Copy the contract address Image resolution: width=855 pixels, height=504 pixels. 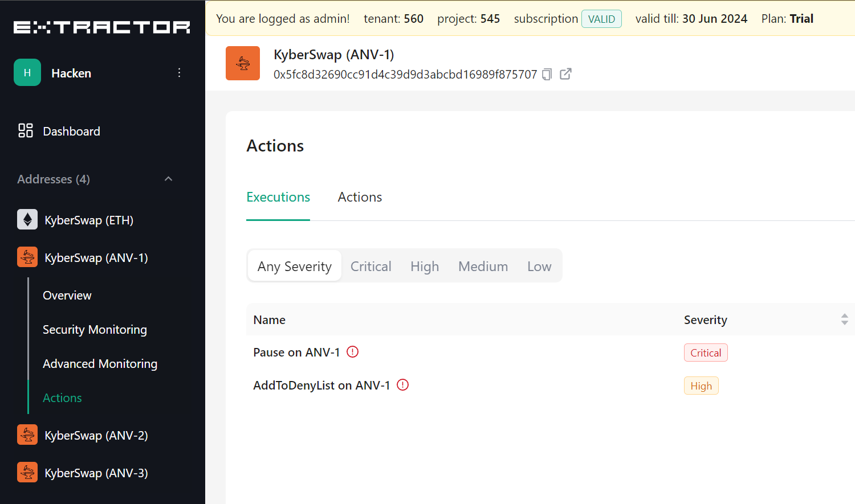pos(547,74)
